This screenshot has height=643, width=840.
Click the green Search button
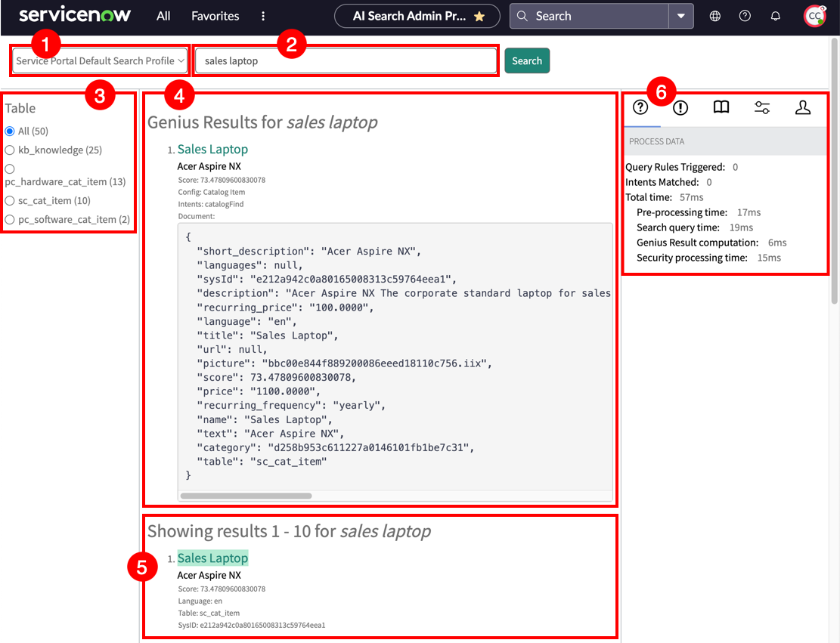pyautogui.click(x=527, y=60)
